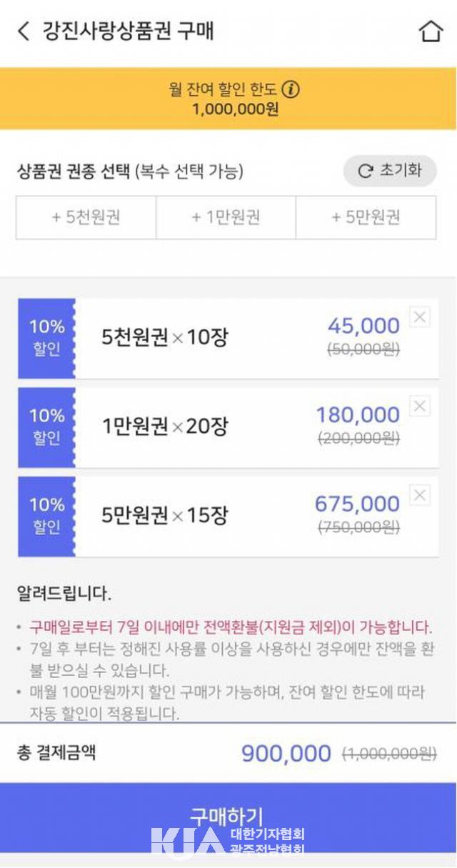Tap the back arrow icon

coord(24,31)
